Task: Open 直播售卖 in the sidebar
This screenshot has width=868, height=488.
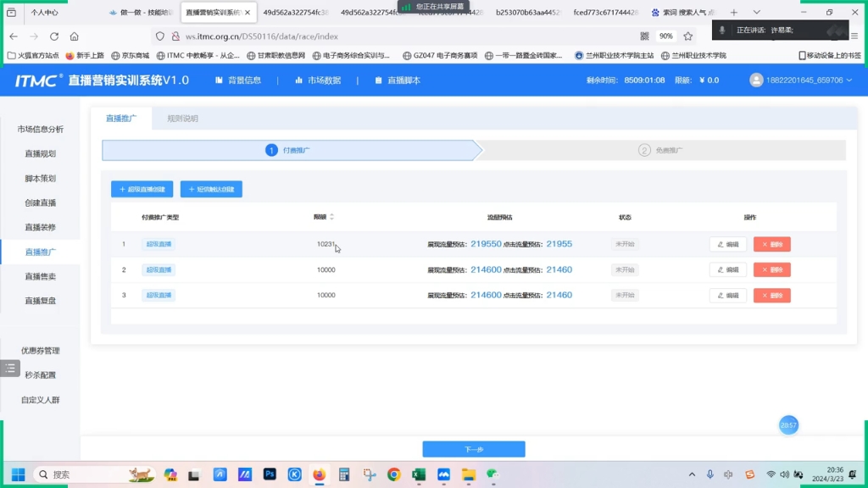Action: tap(41, 276)
